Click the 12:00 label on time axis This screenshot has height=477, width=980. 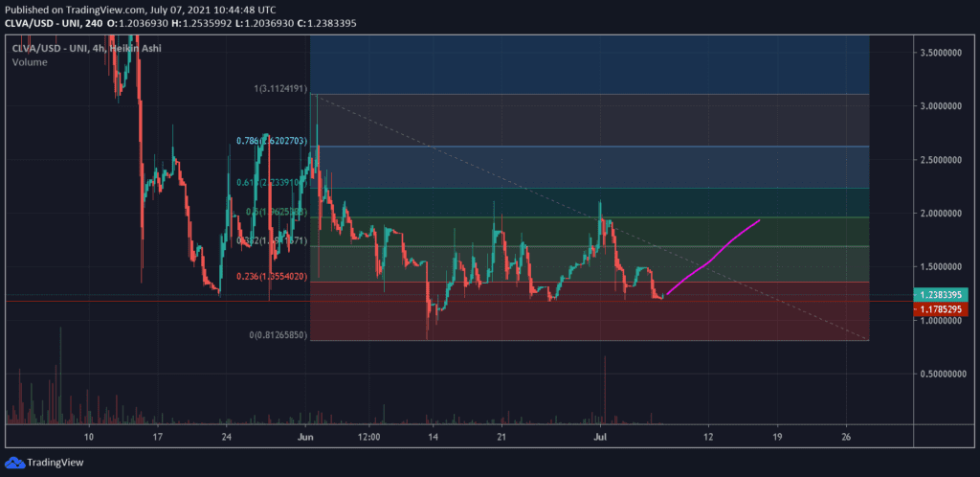pos(368,437)
